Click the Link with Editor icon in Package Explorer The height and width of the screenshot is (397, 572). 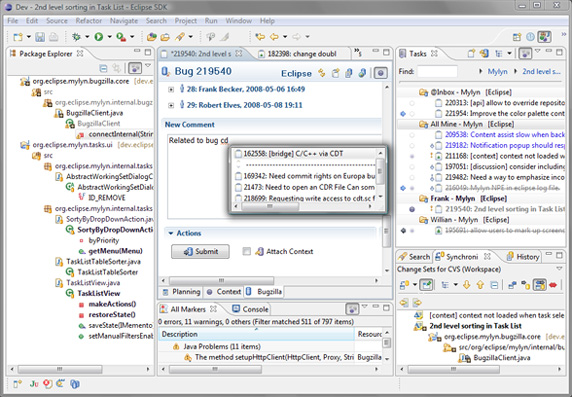click(116, 68)
